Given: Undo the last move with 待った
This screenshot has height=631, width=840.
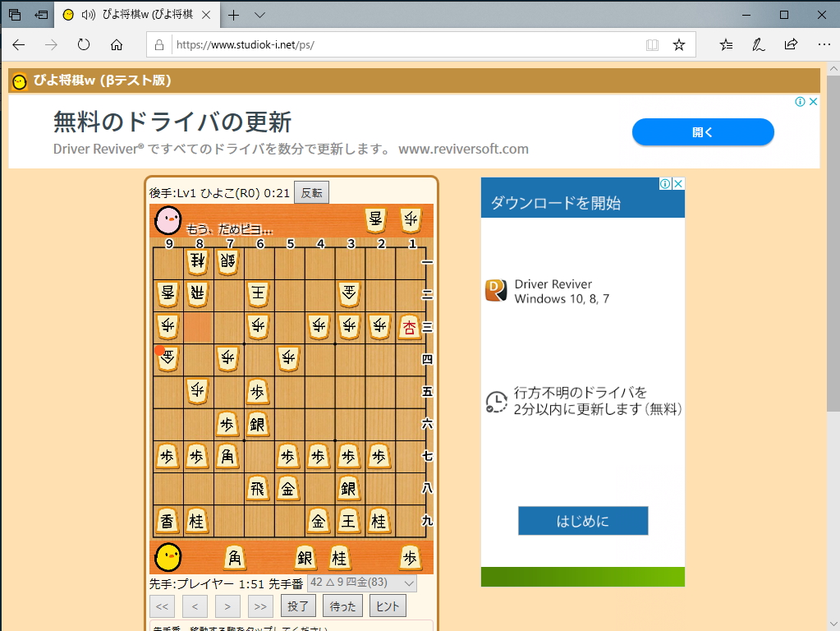Looking at the screenshot, I should tap(342, 606).
